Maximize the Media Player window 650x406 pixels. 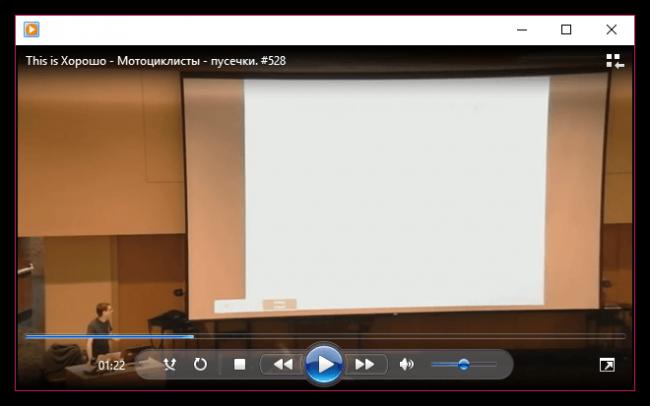coord(566,30)
